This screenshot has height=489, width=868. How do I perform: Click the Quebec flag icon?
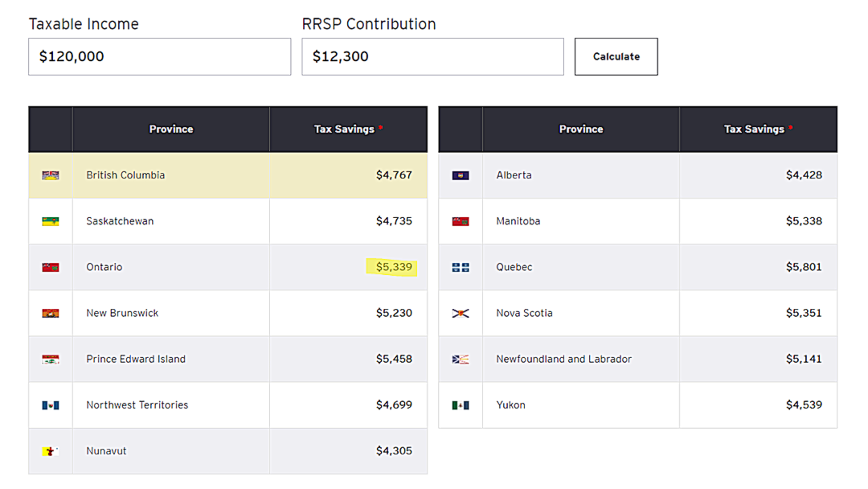click(461, 267)
